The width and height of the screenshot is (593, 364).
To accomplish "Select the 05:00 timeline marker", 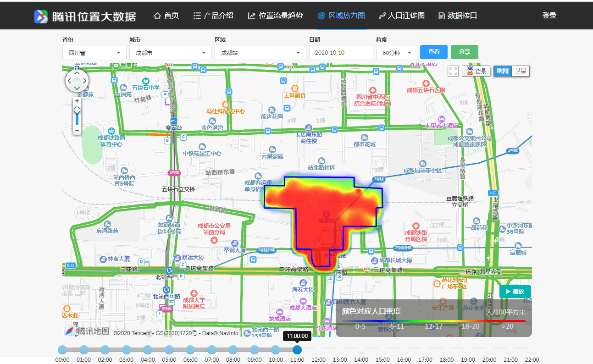I will pos(169,350).
